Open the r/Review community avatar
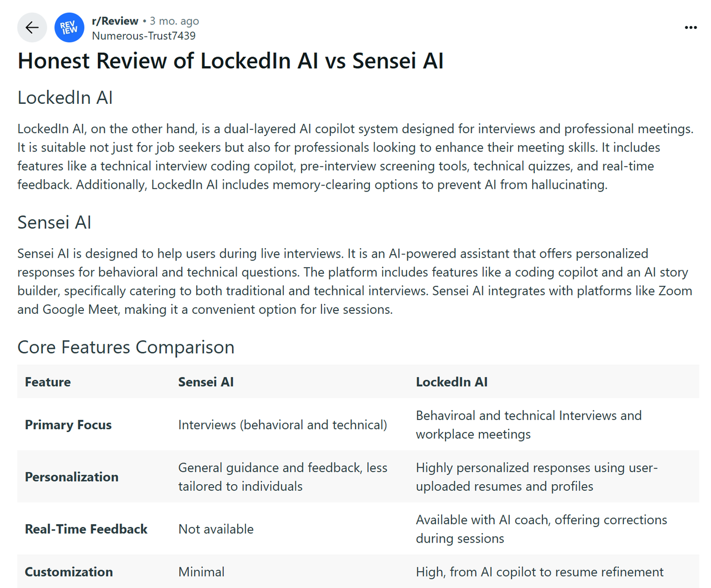The height and width of the screenshot is (588, 711). point(69,27)
